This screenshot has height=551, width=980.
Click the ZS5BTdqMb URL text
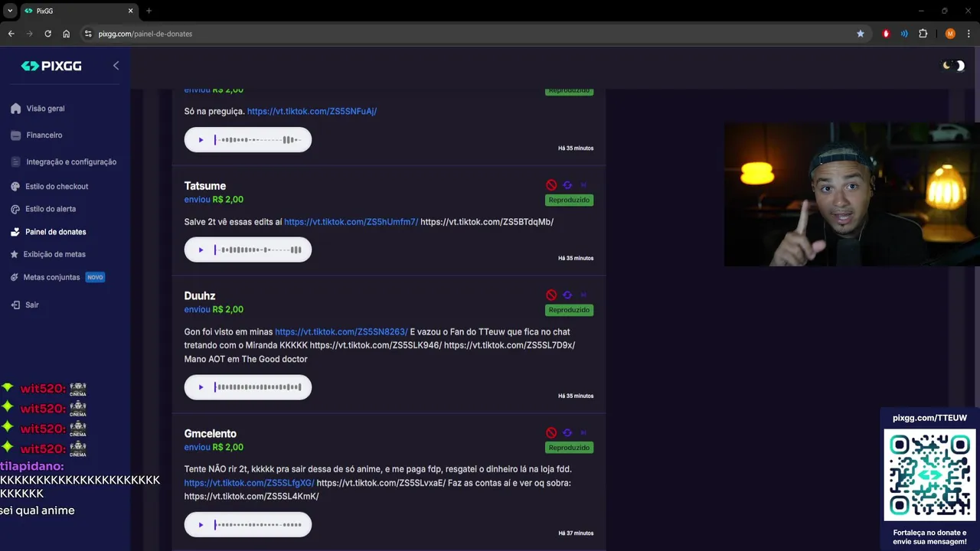487,222
